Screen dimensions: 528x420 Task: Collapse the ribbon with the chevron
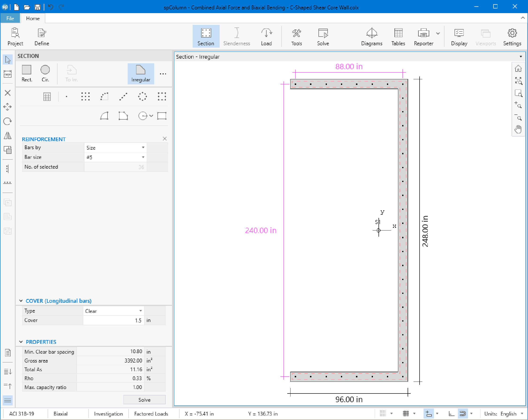[523, 18]
